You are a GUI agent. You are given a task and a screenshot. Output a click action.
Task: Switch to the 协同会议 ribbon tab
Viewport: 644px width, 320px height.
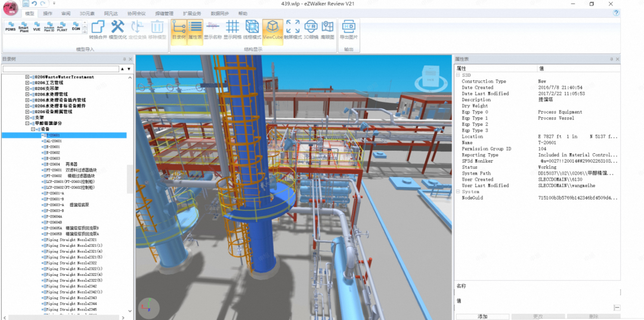pos(137,14)
